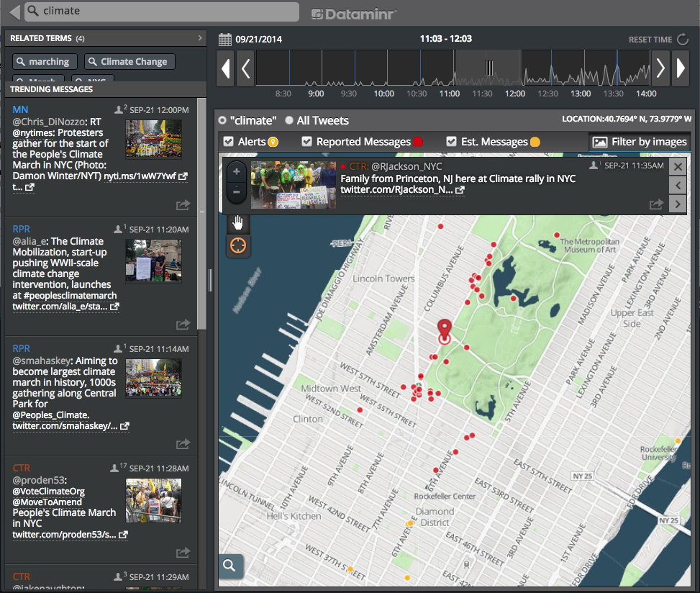700x593 pixels.
Task: Expand the Related Terms panel chevron
Action: point(200,38)
